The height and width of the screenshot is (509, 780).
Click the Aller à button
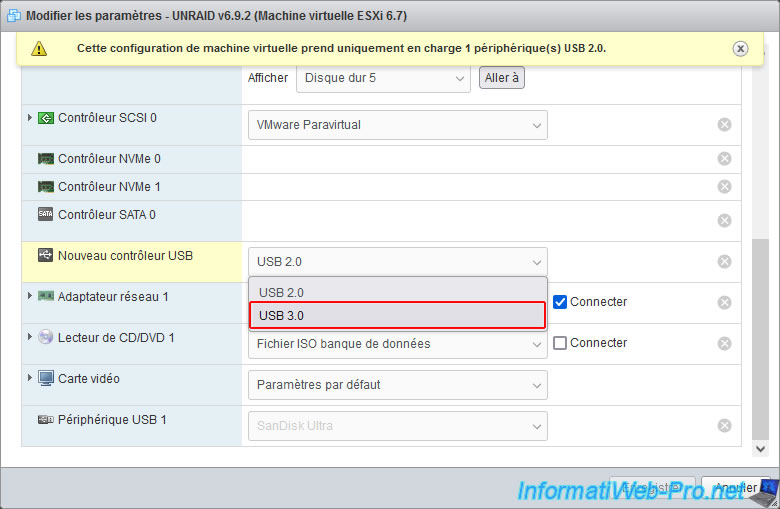tap(502, 78)
